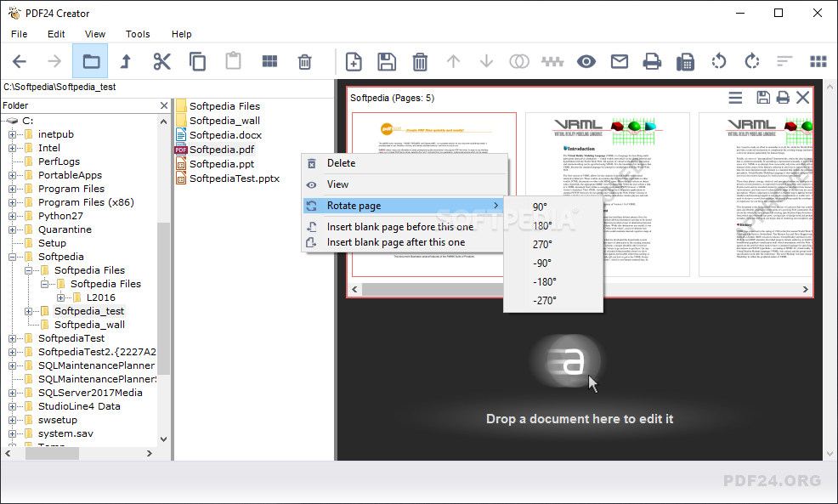This screenshot has width=838, height=504.
Task: Move document down arrow icon
Action: (486, 62)
